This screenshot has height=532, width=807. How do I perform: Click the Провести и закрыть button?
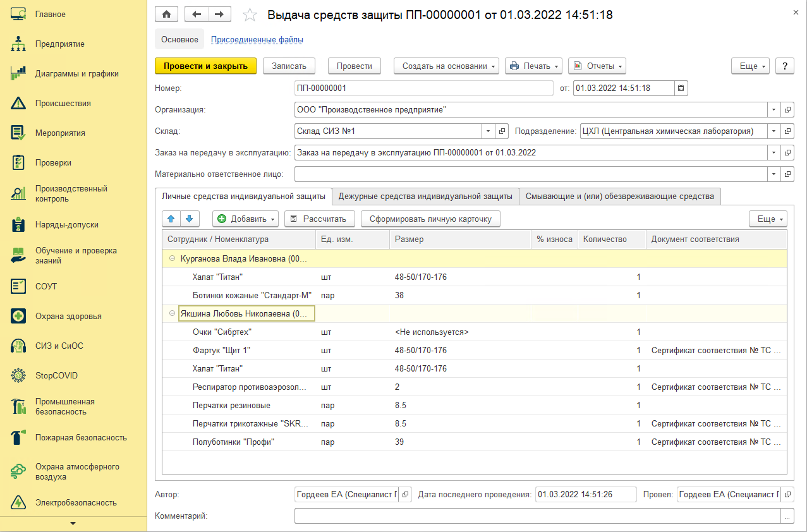tap(205, 66)
